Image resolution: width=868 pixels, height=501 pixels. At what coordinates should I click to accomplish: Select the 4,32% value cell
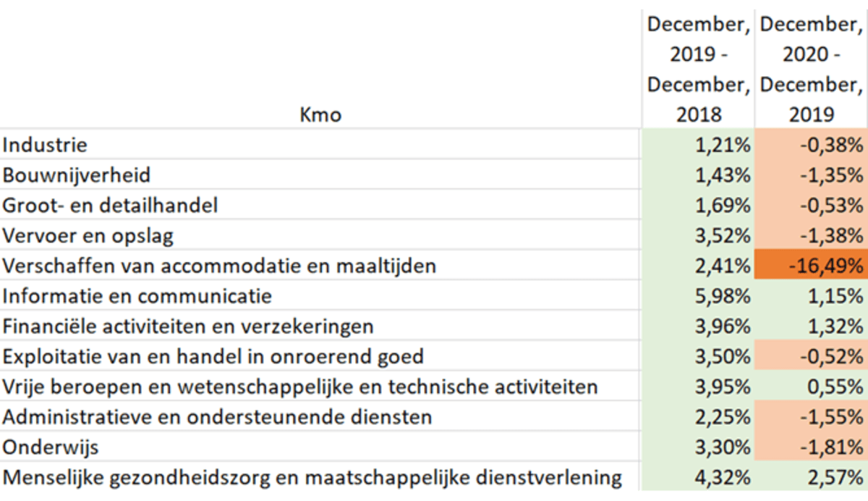722,478
